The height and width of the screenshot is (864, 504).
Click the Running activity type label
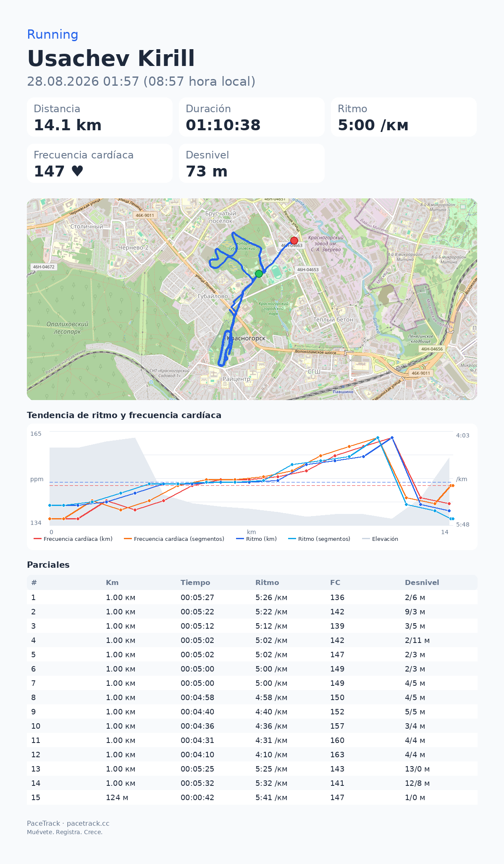(x=52, y=34)
